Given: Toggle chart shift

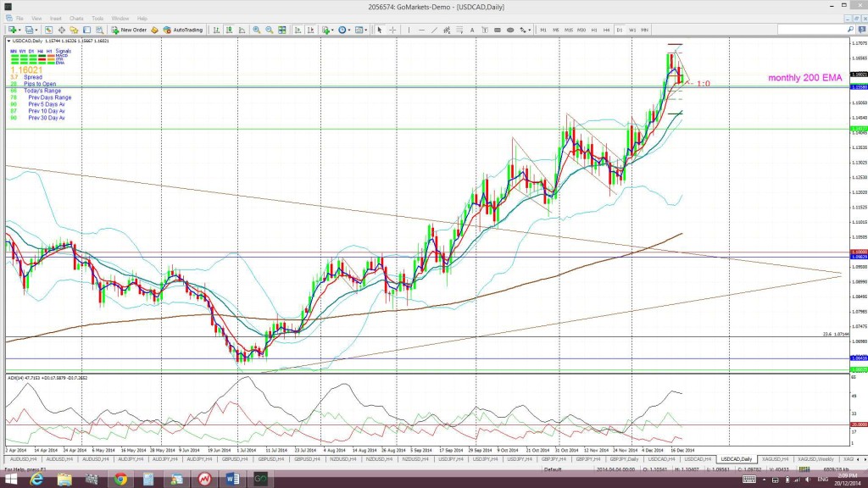Looking at the screenshot, I should point(310,30).
